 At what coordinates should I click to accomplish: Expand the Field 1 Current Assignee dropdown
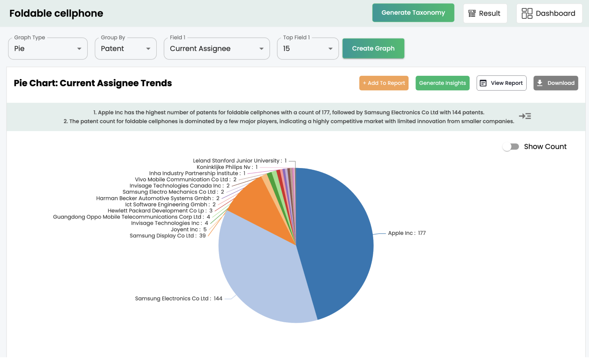pos(217,48)
